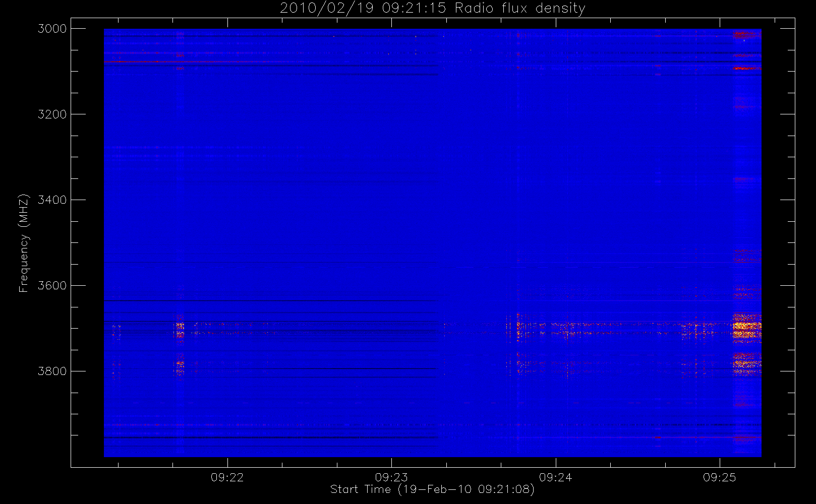
Task: Click the 09:24 time tick label
Action: [x=556, y=477]
